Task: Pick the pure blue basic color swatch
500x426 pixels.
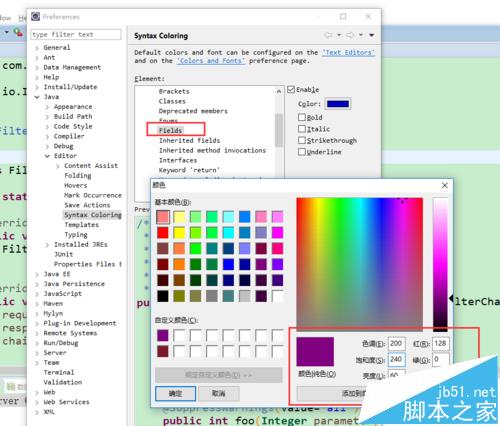Action: tap(228, 264)
